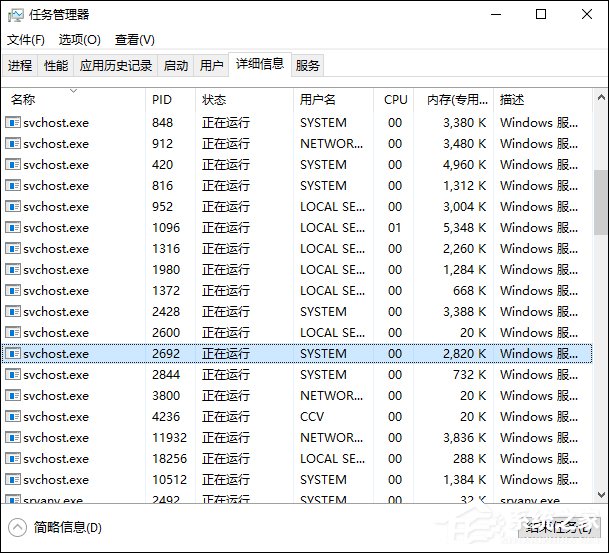Click the PID cell 10512
The width and height of the screenshot is (609, 553).
click(169, 479)
